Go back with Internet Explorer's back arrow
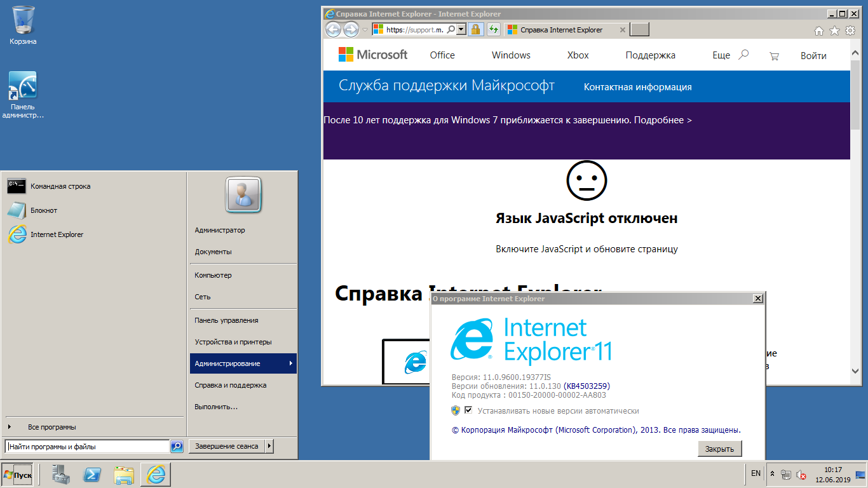 pos(333,29)
